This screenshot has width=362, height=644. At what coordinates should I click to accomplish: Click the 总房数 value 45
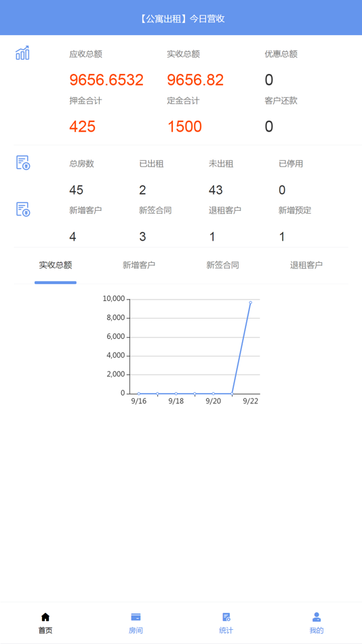tap(76, 190)
